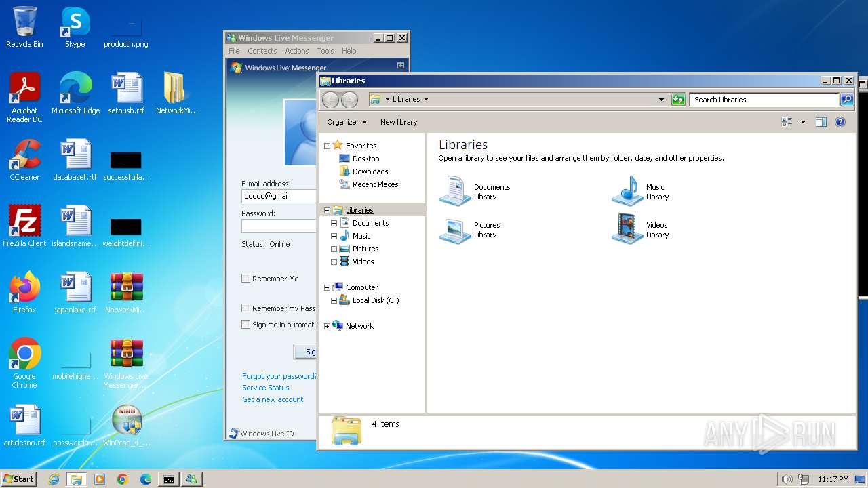Select Skype desktop shortcut
Image resolution: width=868 pixels, height=488 pixels.
[x=75, y=27]
